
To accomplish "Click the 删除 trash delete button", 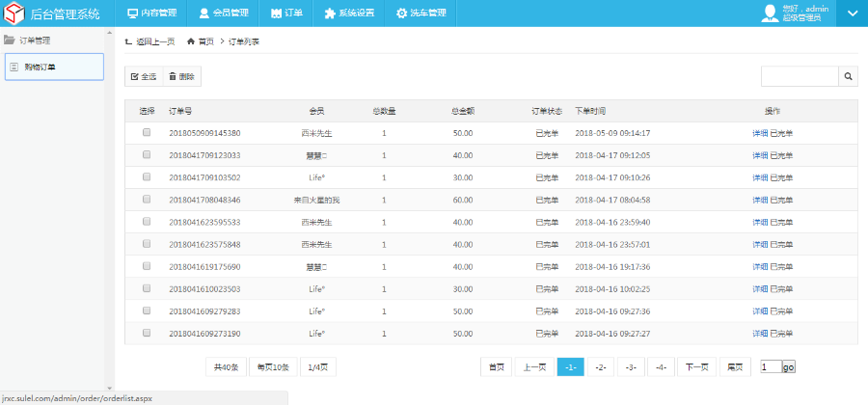I will (x=181, y=76).
